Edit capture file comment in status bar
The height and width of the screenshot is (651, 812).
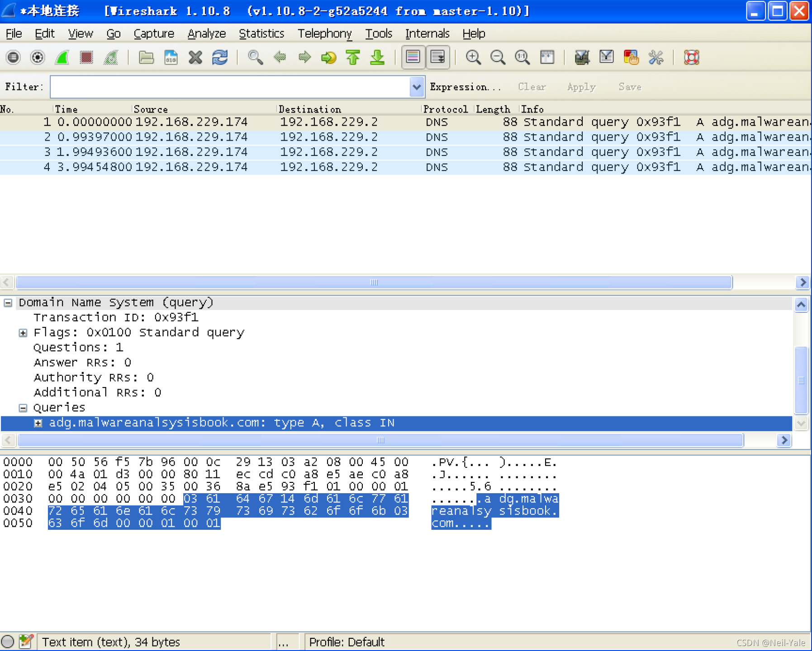26,642
